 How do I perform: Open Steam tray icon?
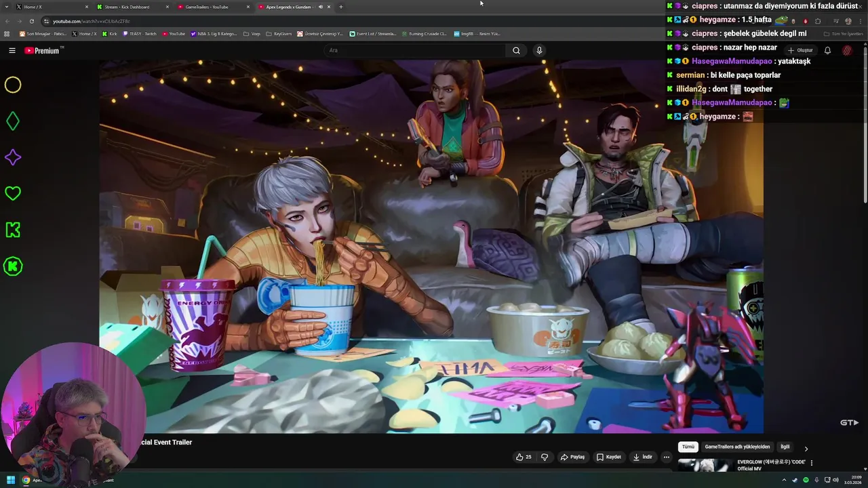[794, 480]
